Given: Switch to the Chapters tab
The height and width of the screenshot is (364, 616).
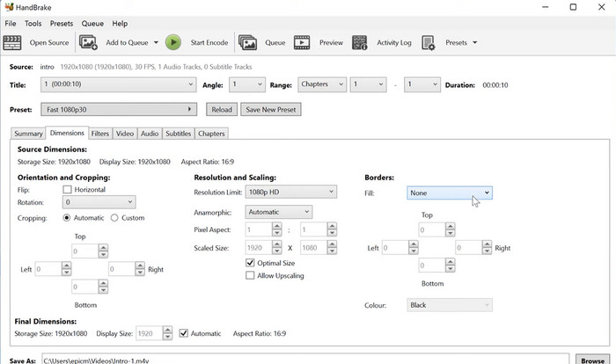Looking at the screenshot, I should tap(211, 134).
